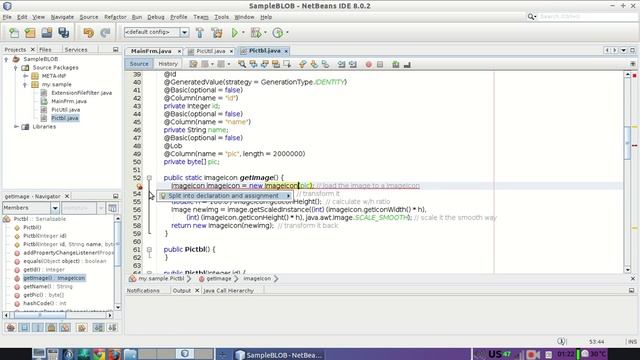Image resolution: width=640 pixels, height=360 pixels.
Task: Click the editor Find Selection magnifier icon
Action: (x=242, y=64)
